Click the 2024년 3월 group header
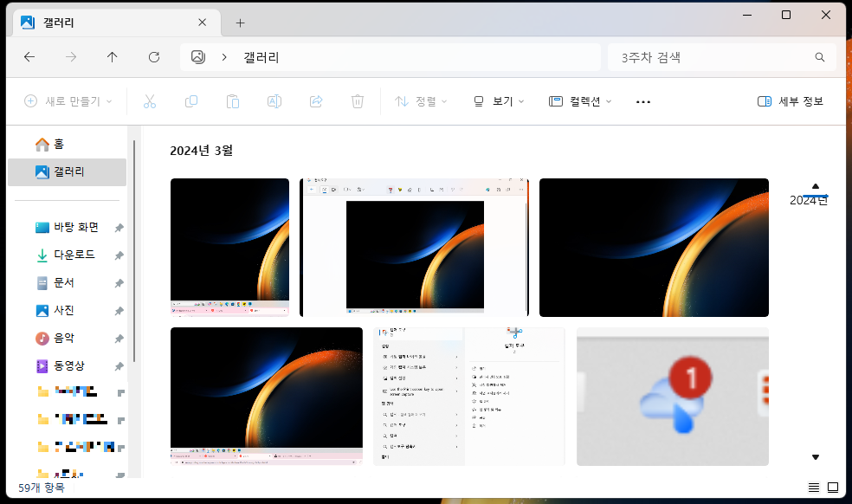This screenshot has height=504, width=852. 202,151
